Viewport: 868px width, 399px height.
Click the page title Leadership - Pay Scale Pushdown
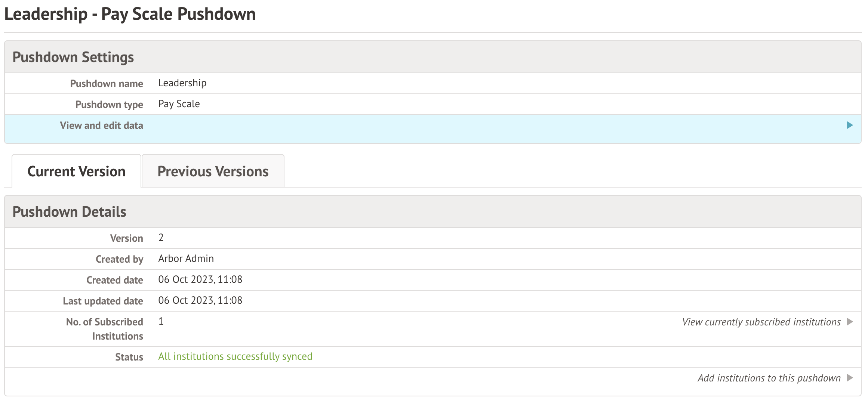(130, 14)
